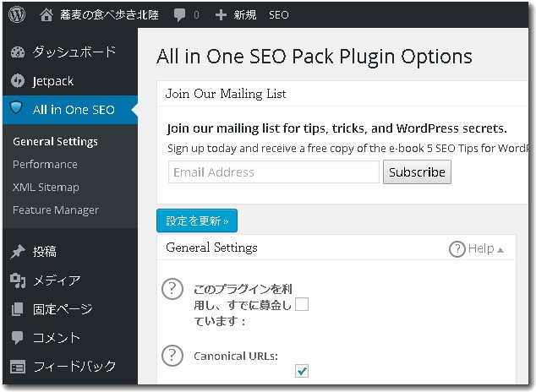Open 固定ページ in the sidebar
The height and width of the screenshot is (392, 536).
coord(63,309)
